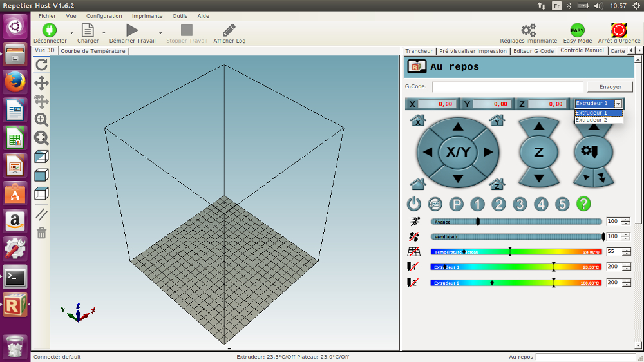Click the X/Y pad right arrow
644x362 pixels.
pos(488,152)
